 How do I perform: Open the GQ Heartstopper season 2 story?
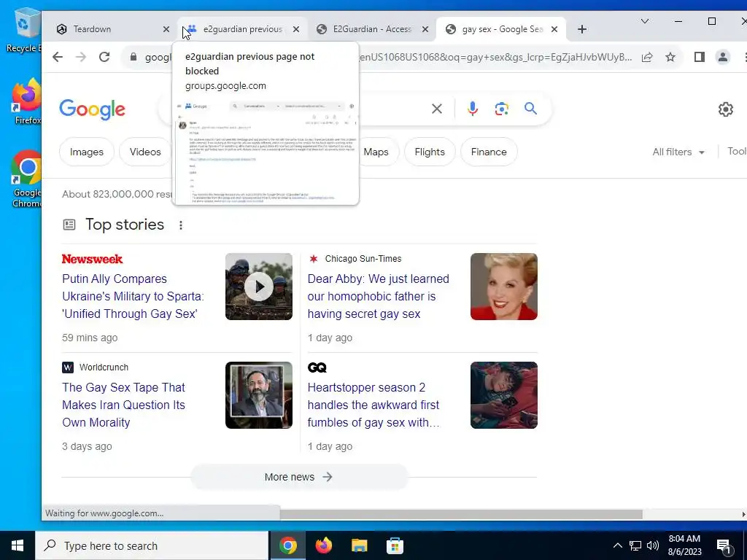[x=373, y=405]
